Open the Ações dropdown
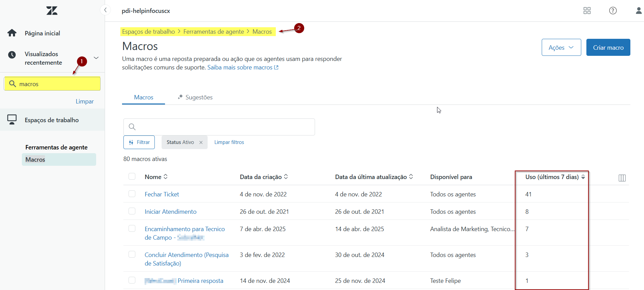Screen dimensions: 644x290 pyautogui.click(x=561, y=48)
